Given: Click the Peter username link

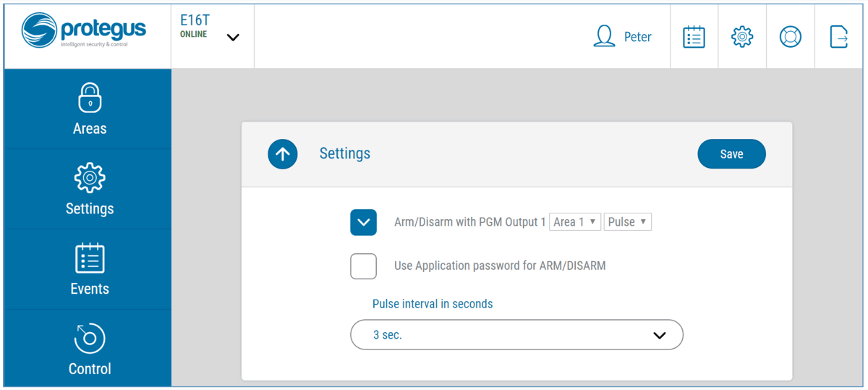Looking at the screenshot, I should (x=637, y=37).
